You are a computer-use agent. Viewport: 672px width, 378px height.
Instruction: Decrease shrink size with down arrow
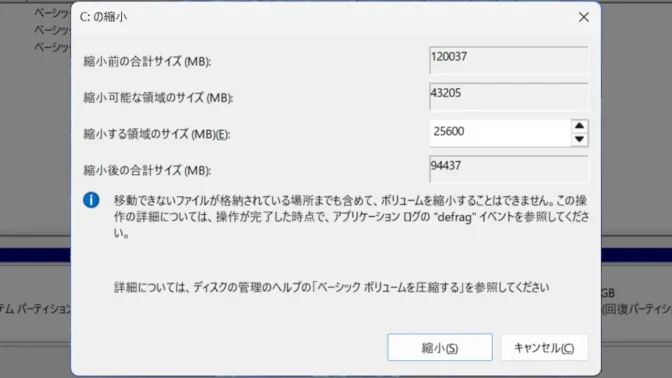coord(579,139)
